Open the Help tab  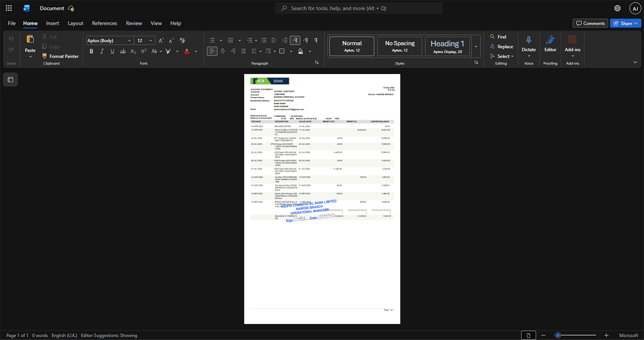tap(176, 23)
